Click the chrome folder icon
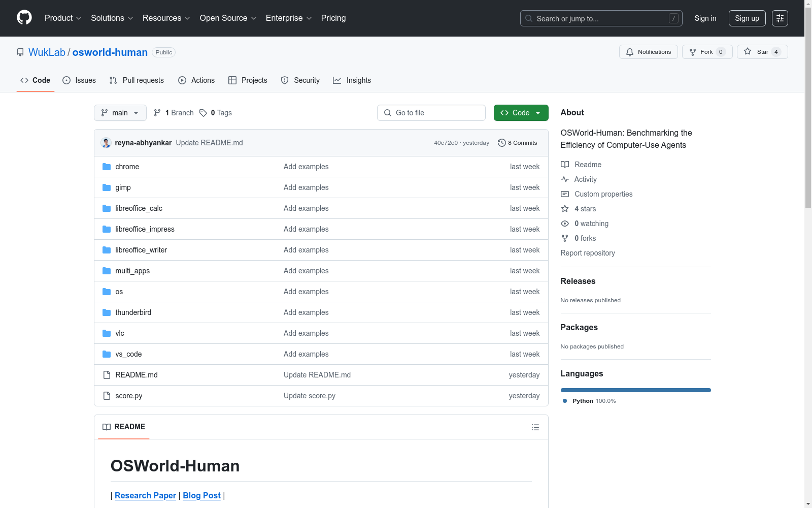 [107, 167]
